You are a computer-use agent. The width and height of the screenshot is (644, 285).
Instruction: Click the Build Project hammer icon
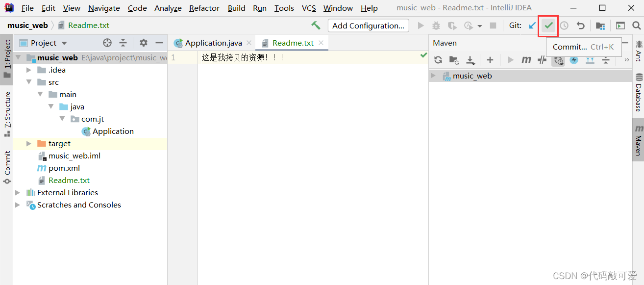pyautogui.click(x=316, y=26)
